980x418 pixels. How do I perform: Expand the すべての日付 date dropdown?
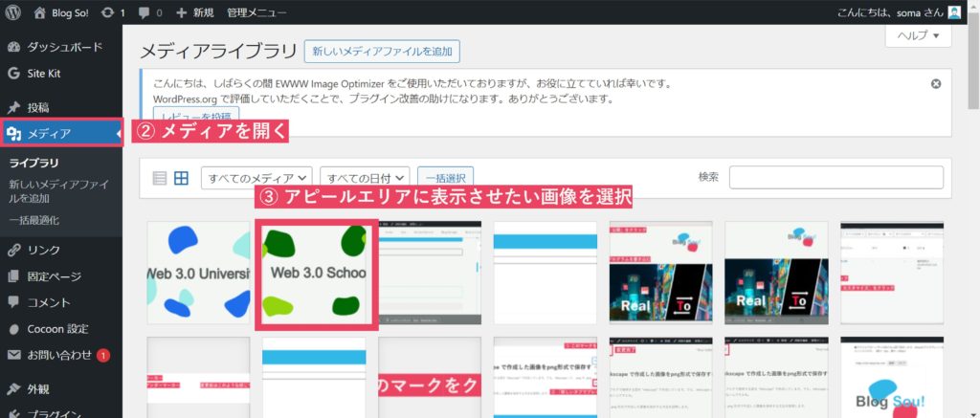pyautogui.click(x=365, y=178)
